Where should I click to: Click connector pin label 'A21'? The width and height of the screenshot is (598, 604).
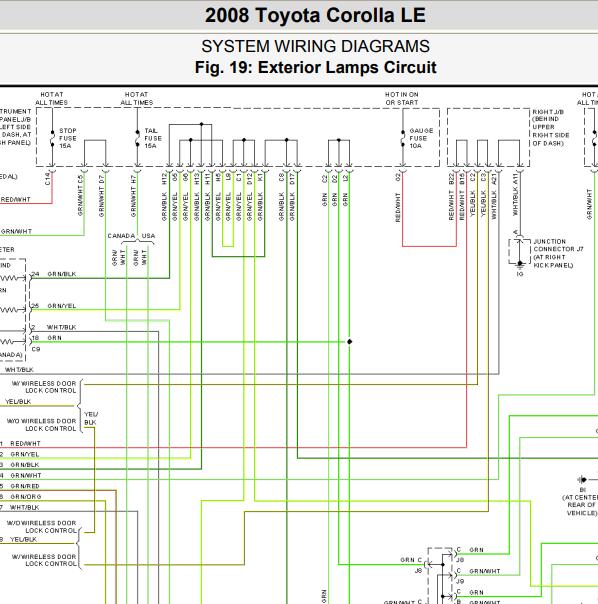coord(494,180)
